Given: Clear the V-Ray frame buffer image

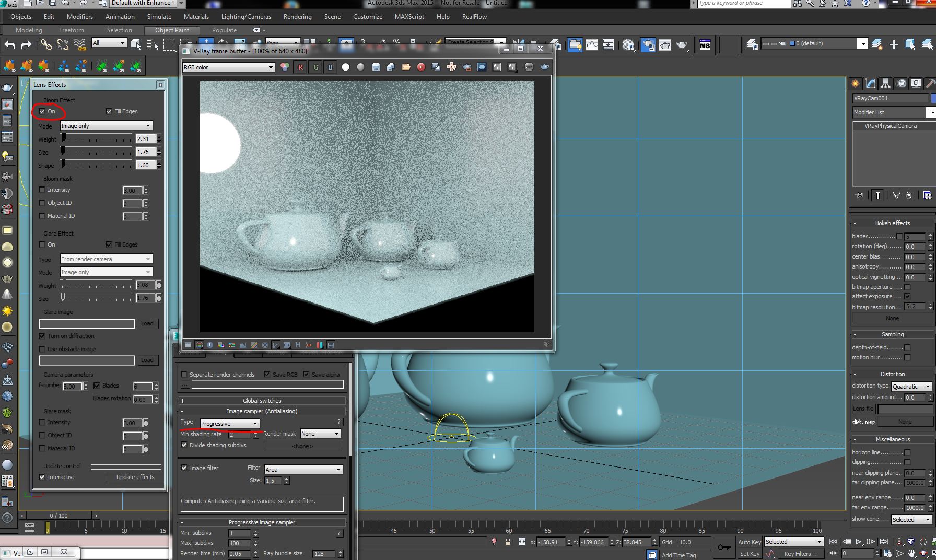Looking at the screenshot, I should click(x=421, y=67).
